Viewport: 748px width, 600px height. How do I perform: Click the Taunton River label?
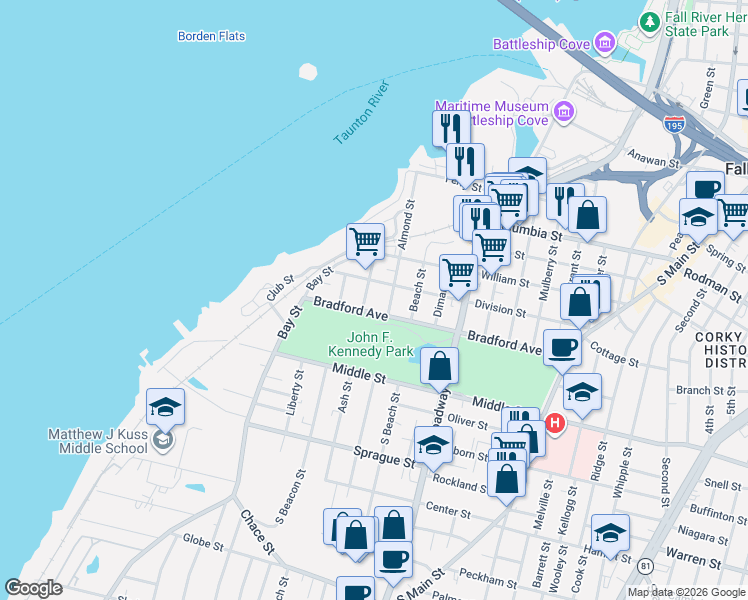(x=362, y=113)
